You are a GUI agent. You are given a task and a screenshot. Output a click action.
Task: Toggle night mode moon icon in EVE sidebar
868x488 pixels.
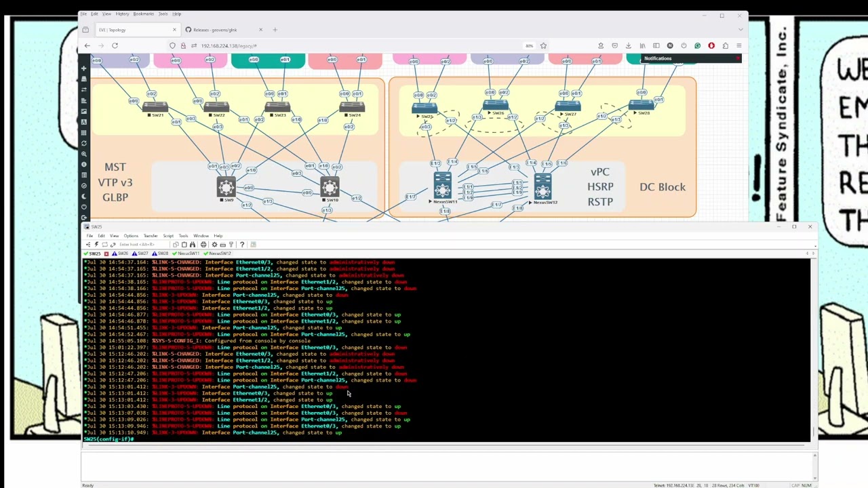(84, 196)
